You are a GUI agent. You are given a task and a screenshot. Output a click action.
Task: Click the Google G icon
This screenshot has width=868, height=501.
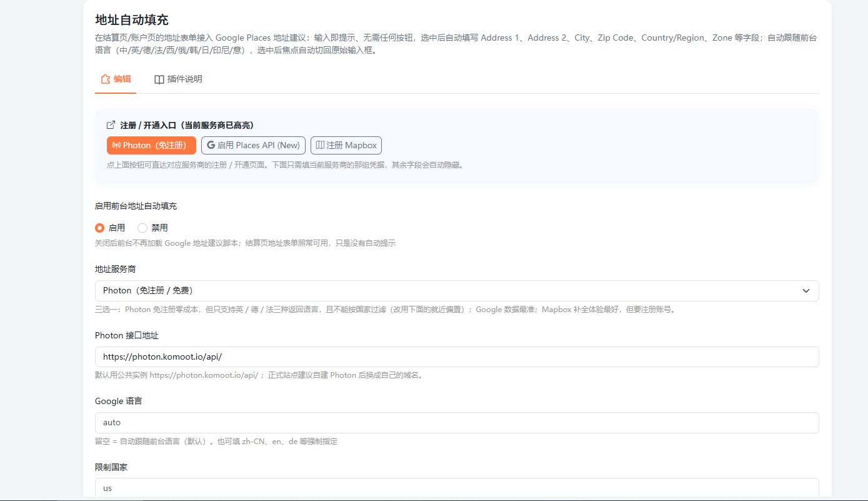click(211, 145)
